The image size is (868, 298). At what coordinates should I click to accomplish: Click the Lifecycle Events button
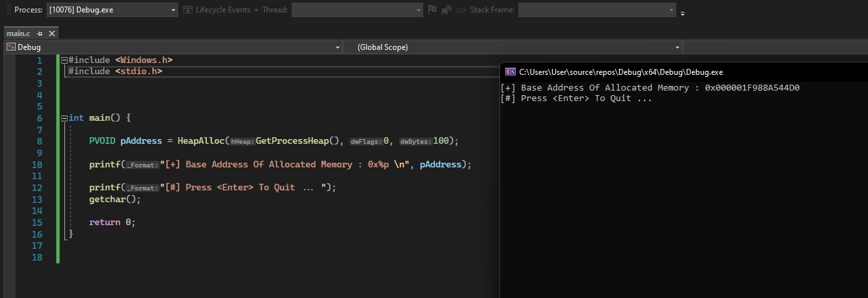pos(221,10)
